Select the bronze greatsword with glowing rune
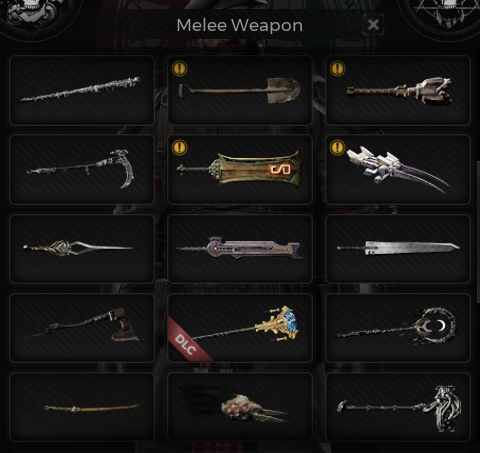 tap(240, 169)
